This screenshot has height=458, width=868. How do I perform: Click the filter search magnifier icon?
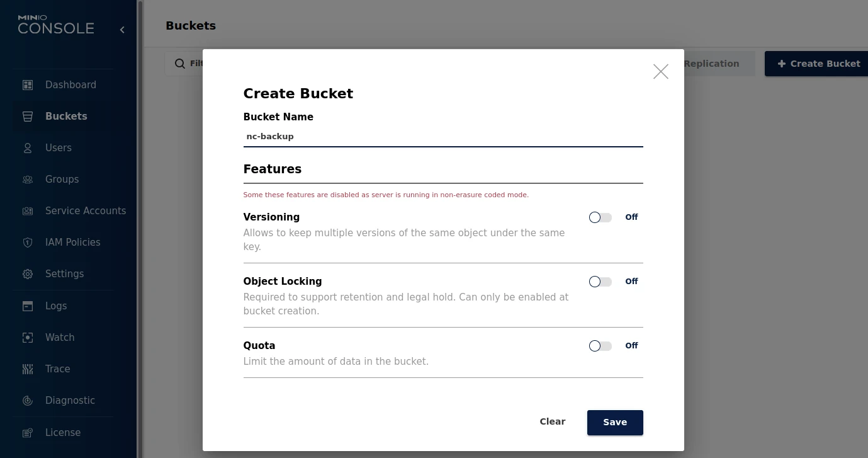(180, 64)
